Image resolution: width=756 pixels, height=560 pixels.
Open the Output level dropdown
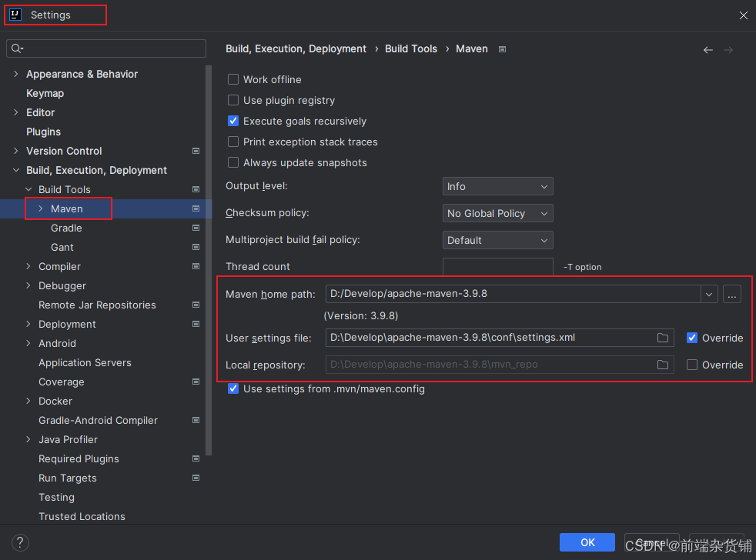point(497,186)
